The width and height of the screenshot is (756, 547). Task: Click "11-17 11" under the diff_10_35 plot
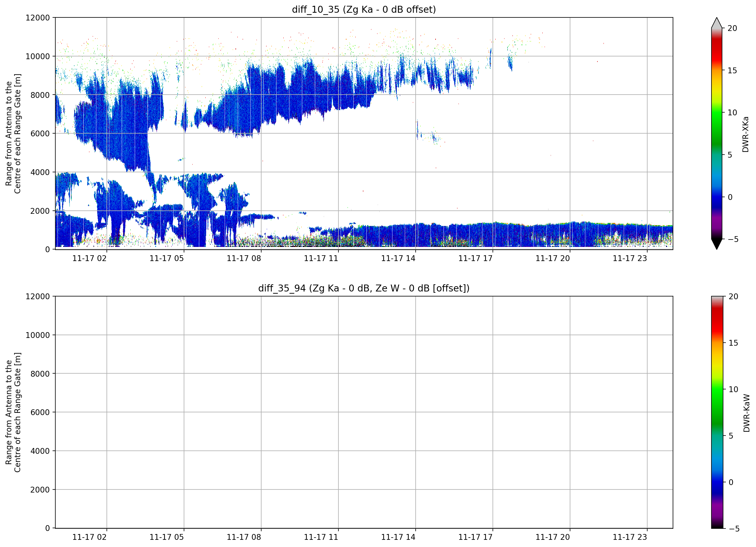pos(321,259)
